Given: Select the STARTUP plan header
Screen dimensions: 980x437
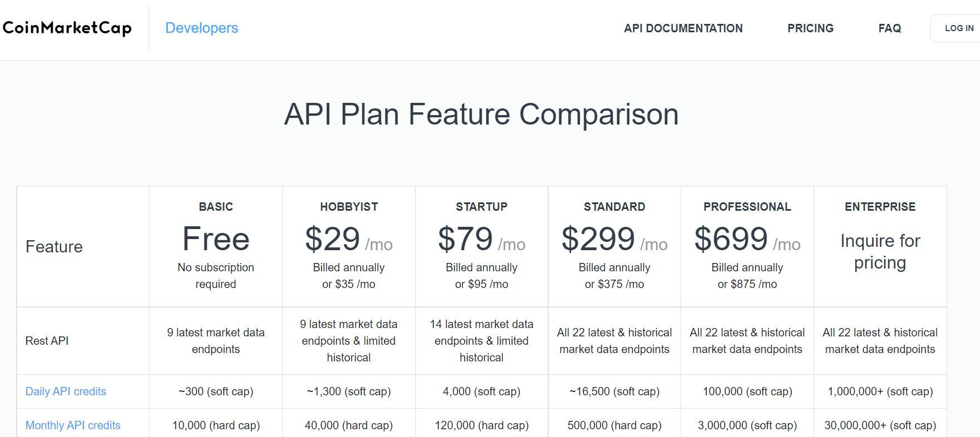Looking at the screenshot, I should pyautogui.click(x=481, y=207).
